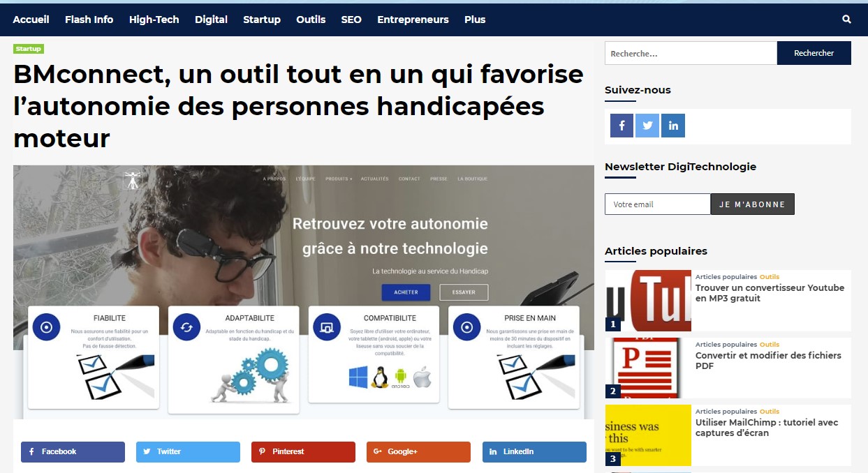Open the LinkedIn icon under Suivez-nous
Viewport: 868px width, 473px height.
click(x=673, y=126)
